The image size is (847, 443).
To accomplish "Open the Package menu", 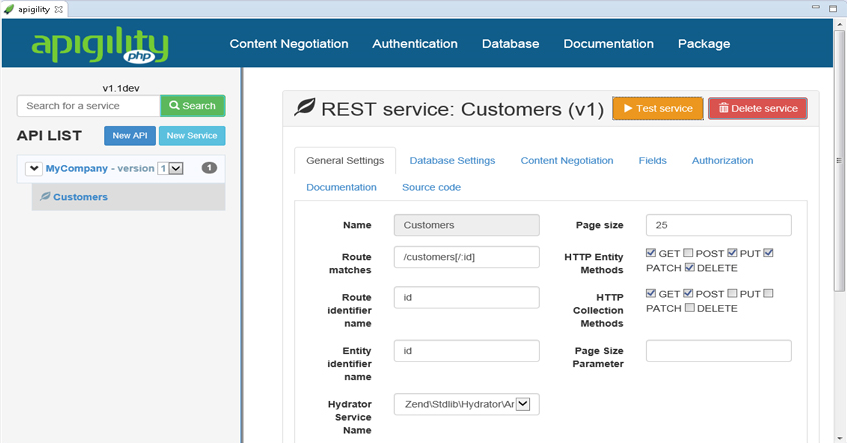I will coord(704,44).
